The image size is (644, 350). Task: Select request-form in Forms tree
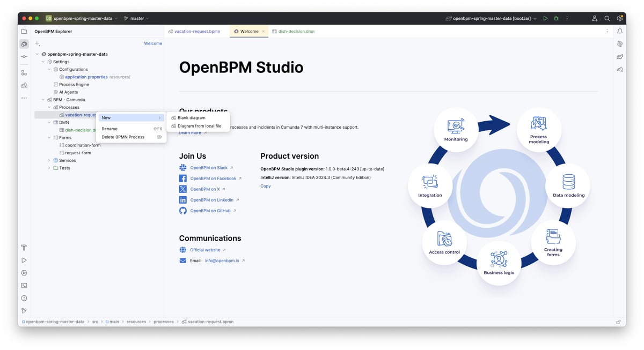(78, 153)
